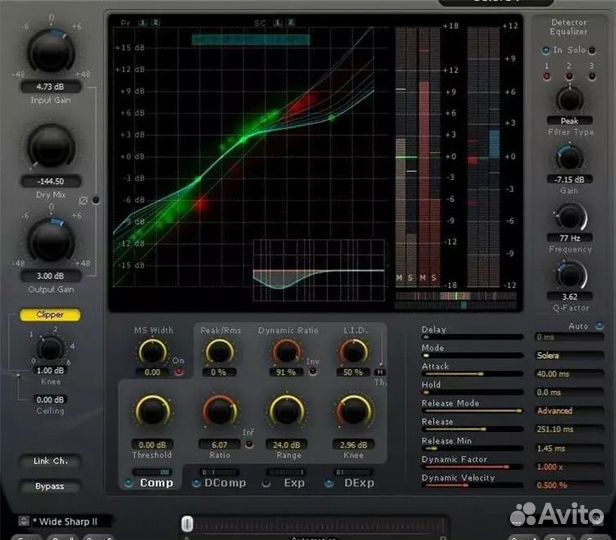Click the preset settings icon beside Wide Sharp II
This screenshot has width=616, height=540.
[x=24, y=521]
